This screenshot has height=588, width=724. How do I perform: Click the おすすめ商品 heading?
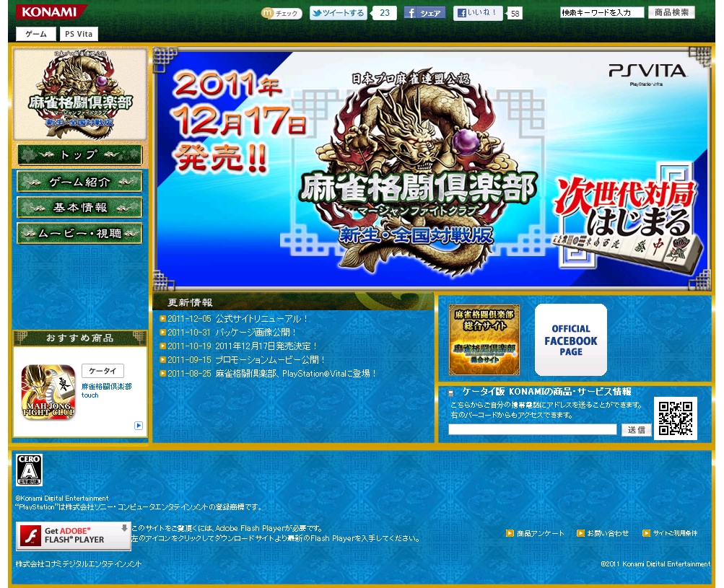[x=80, y=338]
